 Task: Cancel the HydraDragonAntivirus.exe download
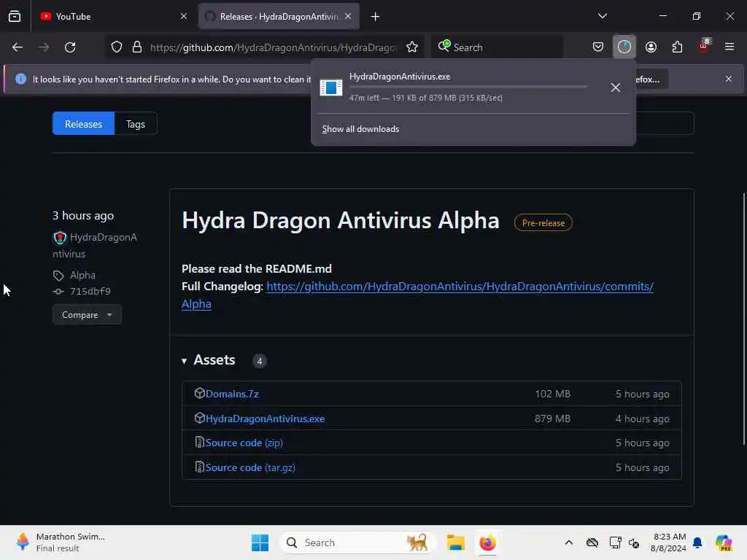click(x=616, y=87)
